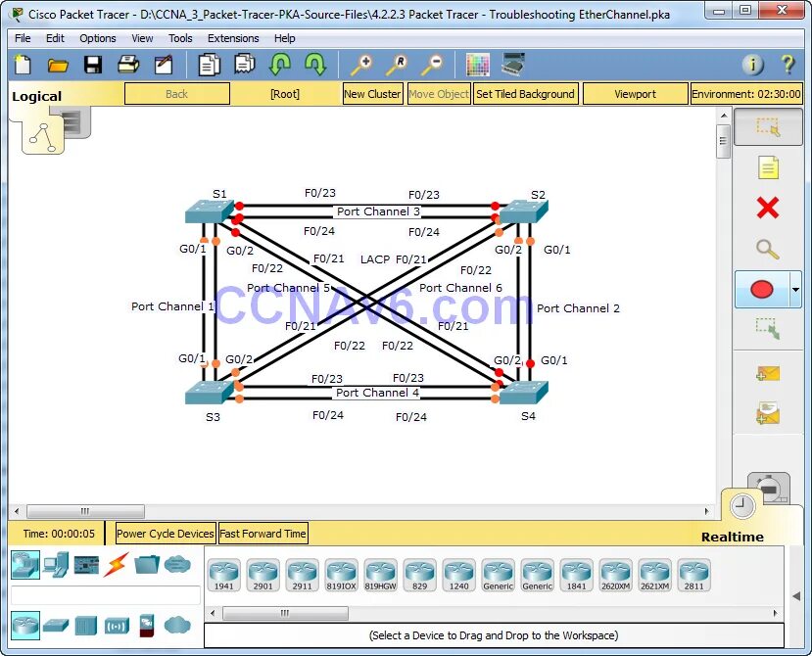Viewport: 812px width, 656px height.
Task: Open the Extensions menu
Action: click(233, 38)
